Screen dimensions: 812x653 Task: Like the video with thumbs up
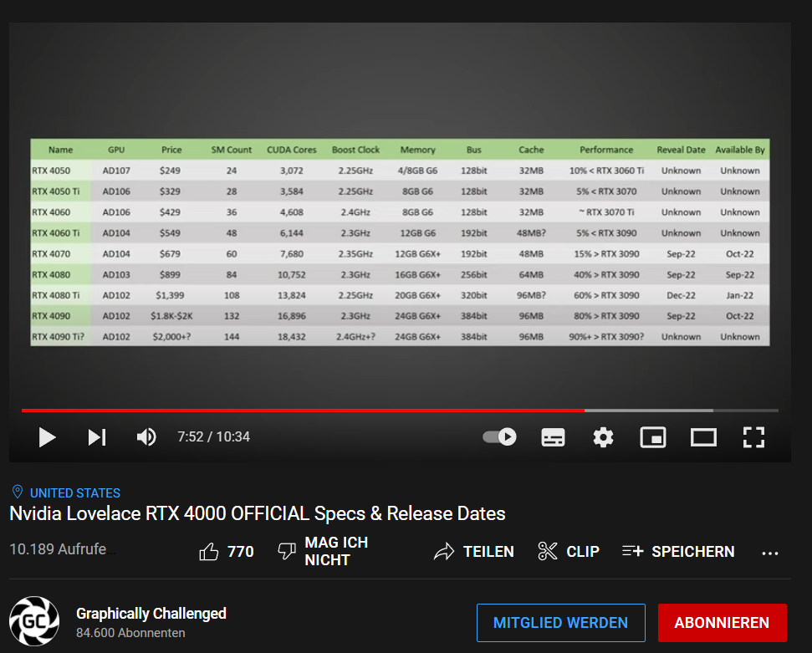(x=209, y=552)
